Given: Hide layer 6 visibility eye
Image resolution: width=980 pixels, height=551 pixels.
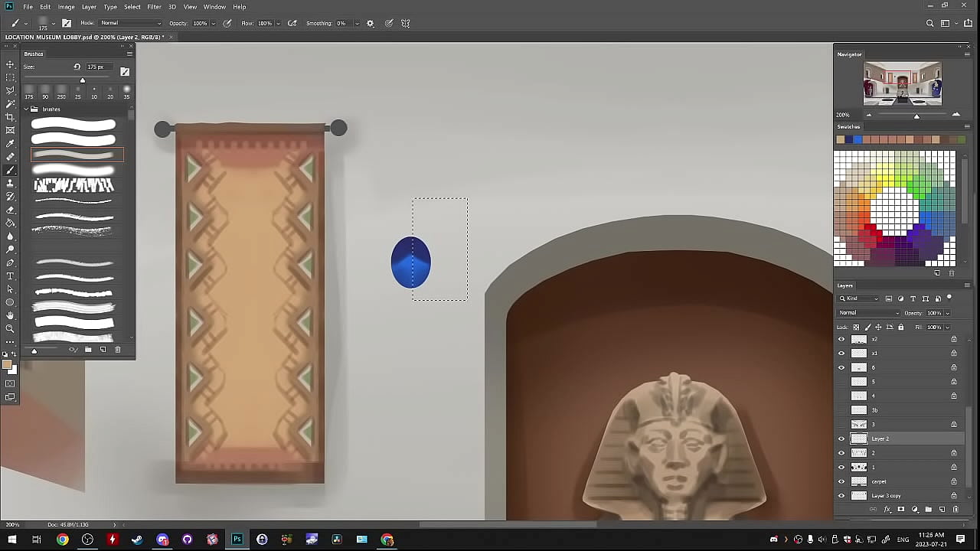Looking at the screenshot, I should (841, 367).
